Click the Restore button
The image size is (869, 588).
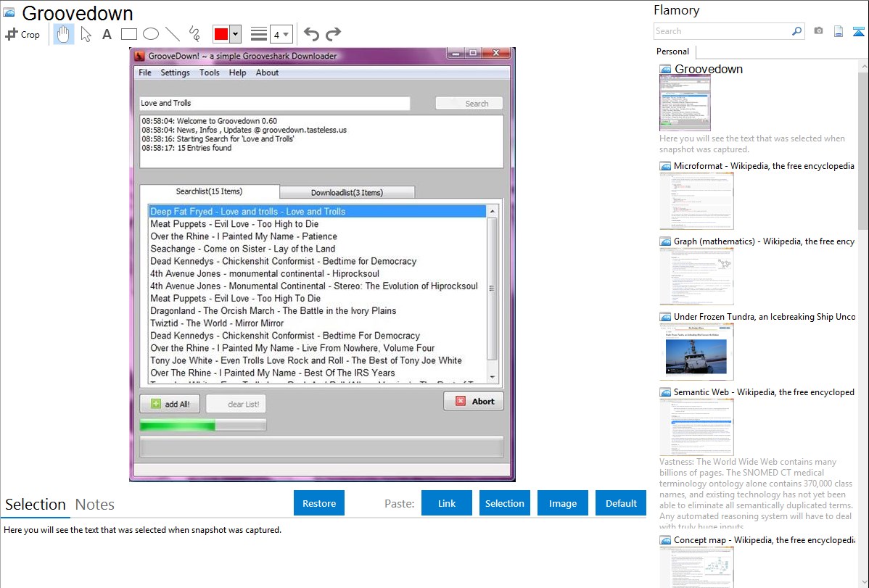[x=319, y=503]
